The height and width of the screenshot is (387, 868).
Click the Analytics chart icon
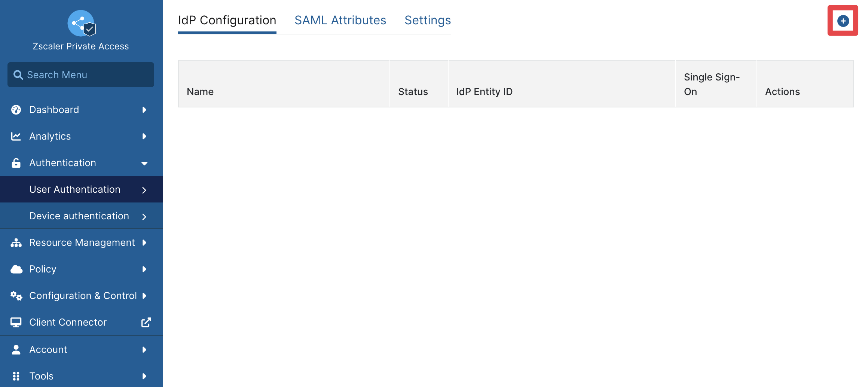pyautogui.click(x=16, y=136)
